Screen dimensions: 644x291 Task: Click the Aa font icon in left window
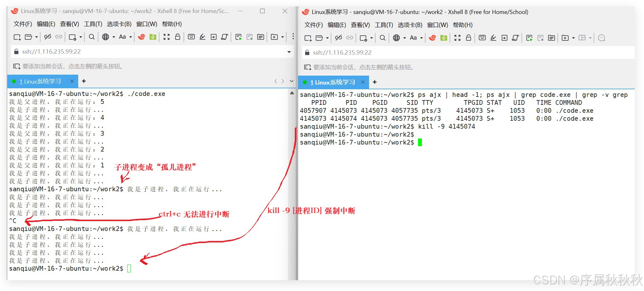[x=122, y=37]
